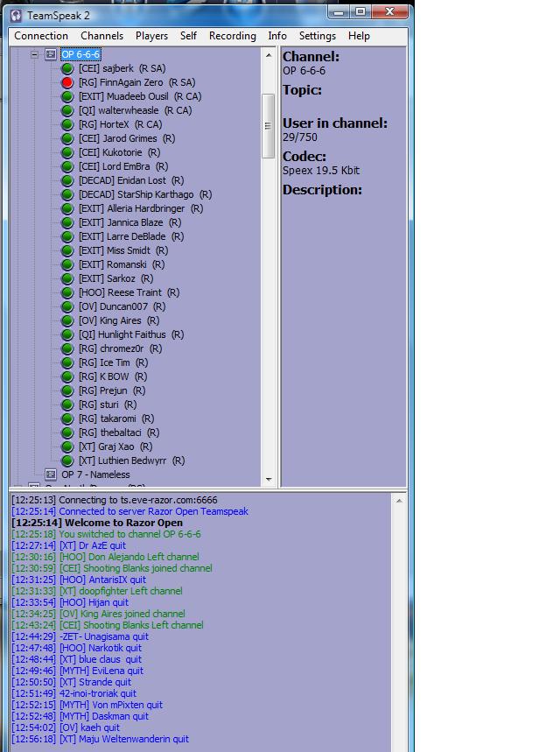Select player [XT] Luthien Bedwyrr
Image resolution: width=560 pixels, height=752 pixels.
coord(131,460)
